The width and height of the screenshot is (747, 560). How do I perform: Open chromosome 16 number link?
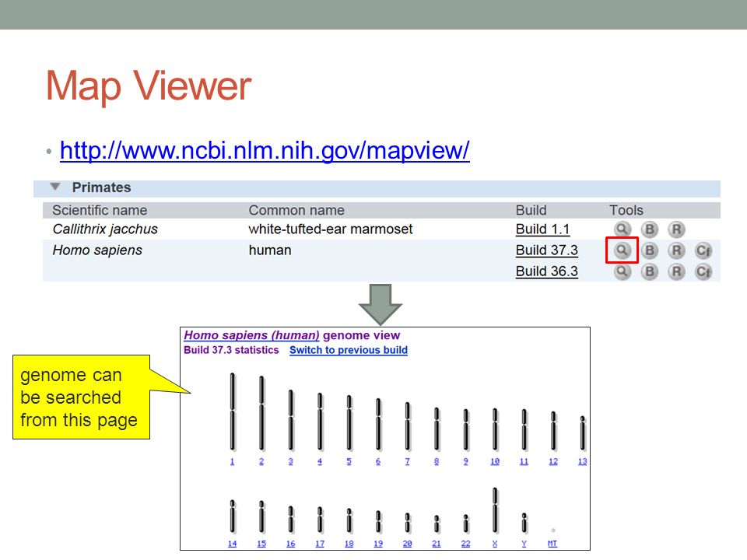click(x=290, y=544)
